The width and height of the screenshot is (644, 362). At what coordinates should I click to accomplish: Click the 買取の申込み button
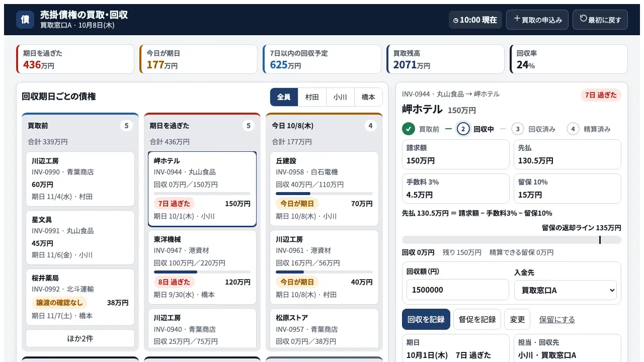[x=537, y=20]
